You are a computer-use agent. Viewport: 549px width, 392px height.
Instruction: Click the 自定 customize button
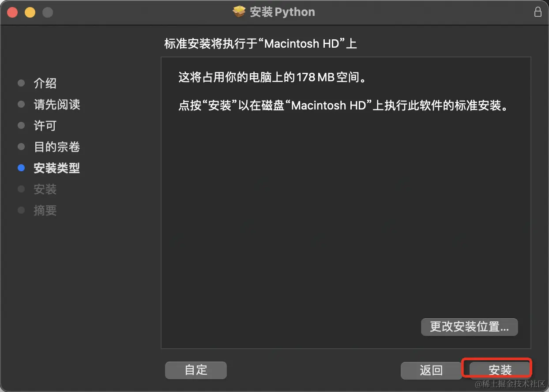(x=196, y=370)
